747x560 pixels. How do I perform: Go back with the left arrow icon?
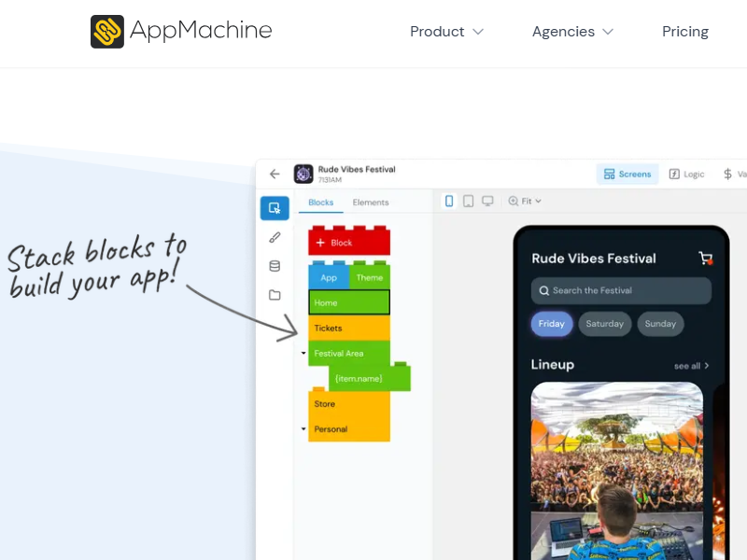coord(275,174)
